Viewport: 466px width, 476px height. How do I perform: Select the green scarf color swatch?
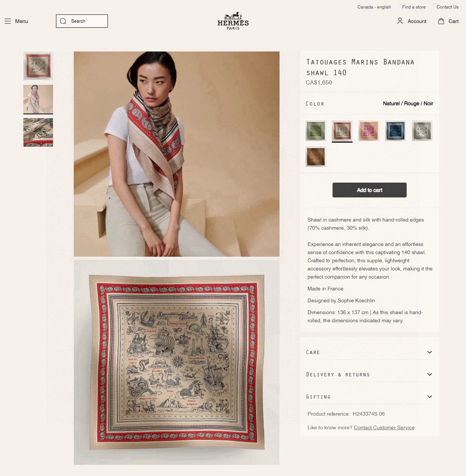coord(316,131)
